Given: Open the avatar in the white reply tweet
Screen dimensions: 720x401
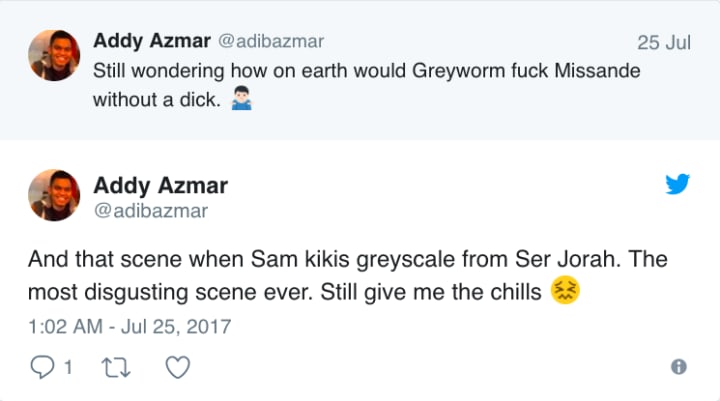Looking at the screenshot, I should coord(55,193).
